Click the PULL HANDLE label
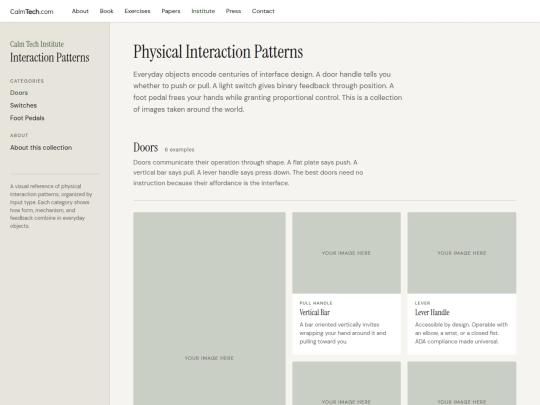 tap(316, 303)
